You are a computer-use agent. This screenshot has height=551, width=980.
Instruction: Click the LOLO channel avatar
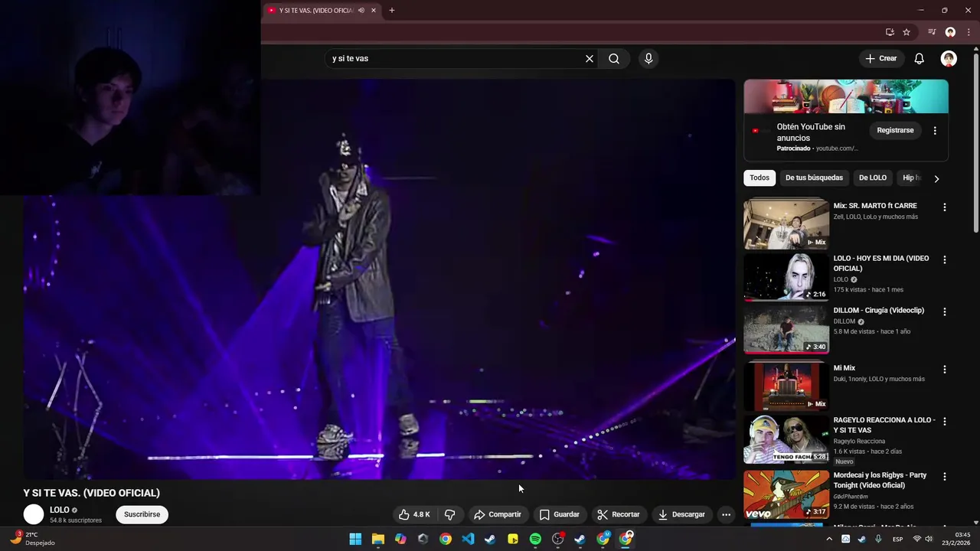coord(34,514)
